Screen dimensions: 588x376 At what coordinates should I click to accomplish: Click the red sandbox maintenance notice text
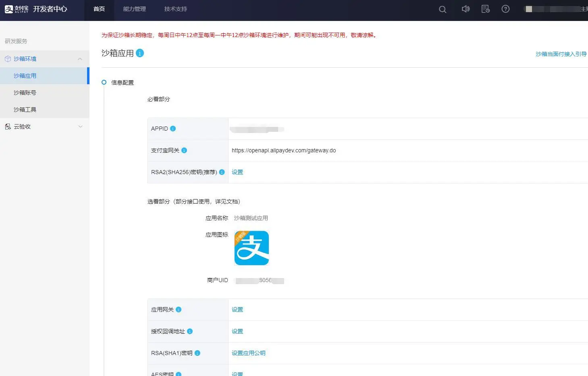coord(239,35)
